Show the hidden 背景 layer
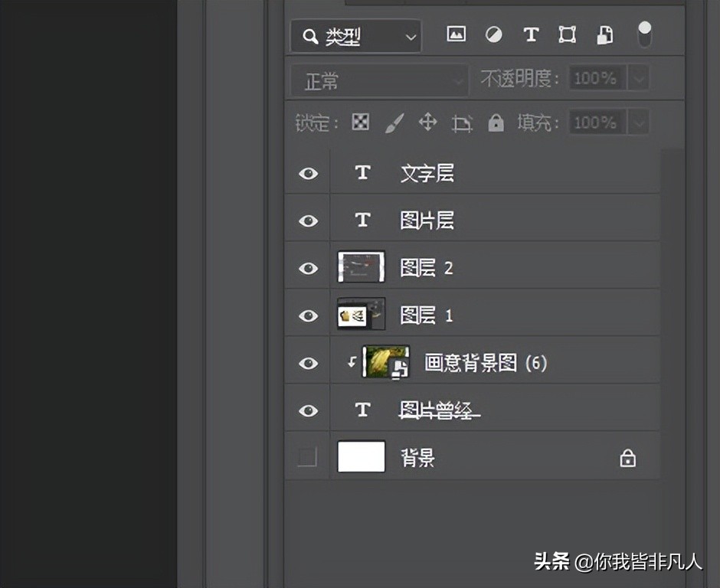This screenshot has width=720, height=588. (307, 457)
